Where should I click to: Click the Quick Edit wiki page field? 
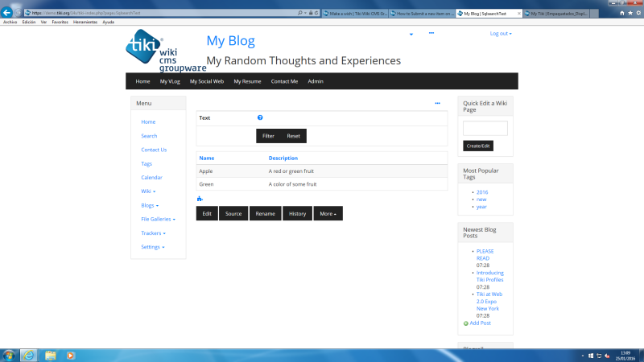coord(485,128)
